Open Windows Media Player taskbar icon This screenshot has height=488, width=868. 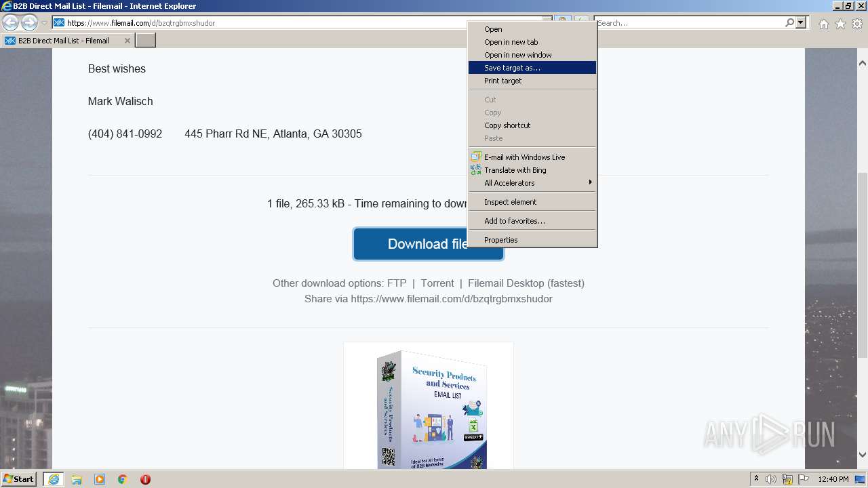coord(100,479)
